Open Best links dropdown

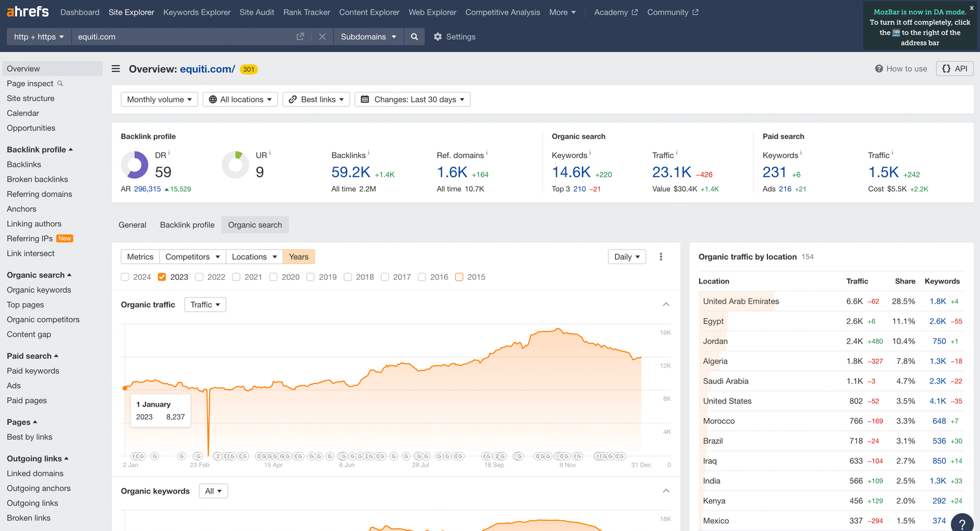click(316, 99)
